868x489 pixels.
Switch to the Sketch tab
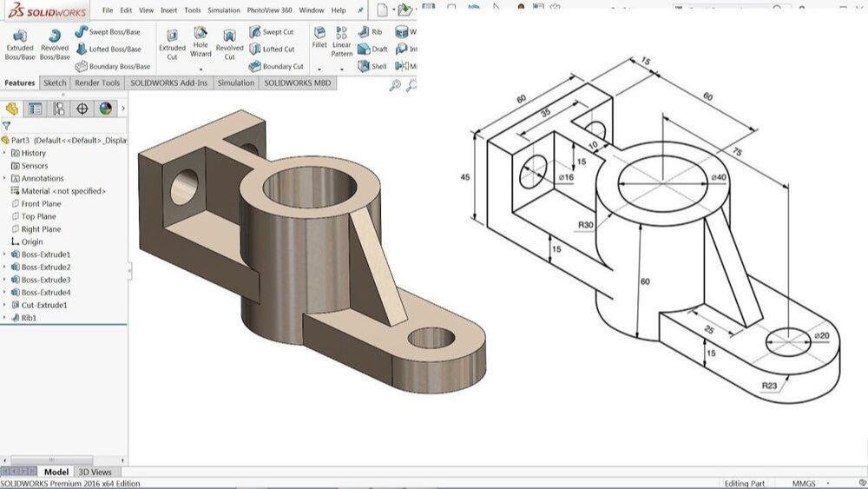55,83
